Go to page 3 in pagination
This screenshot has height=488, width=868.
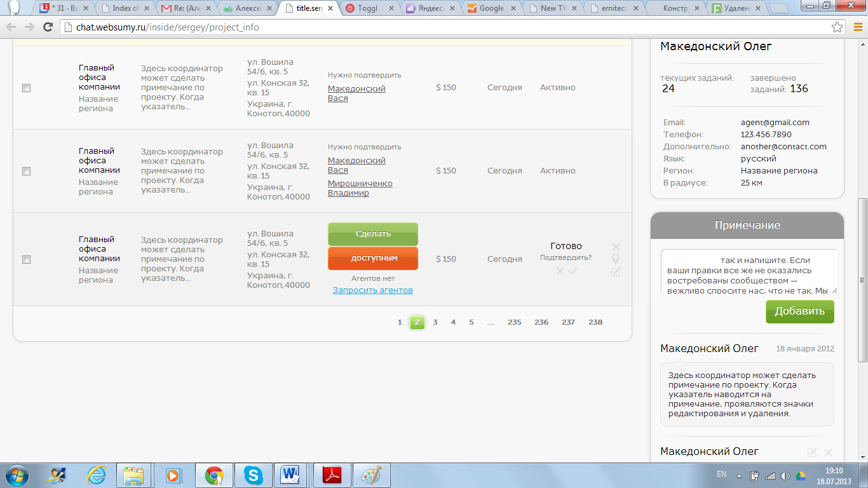[435, 322]
